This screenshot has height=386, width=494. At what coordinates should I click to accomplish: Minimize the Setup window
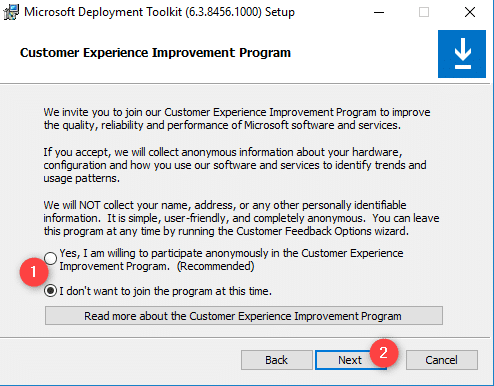tap(379, 12)
